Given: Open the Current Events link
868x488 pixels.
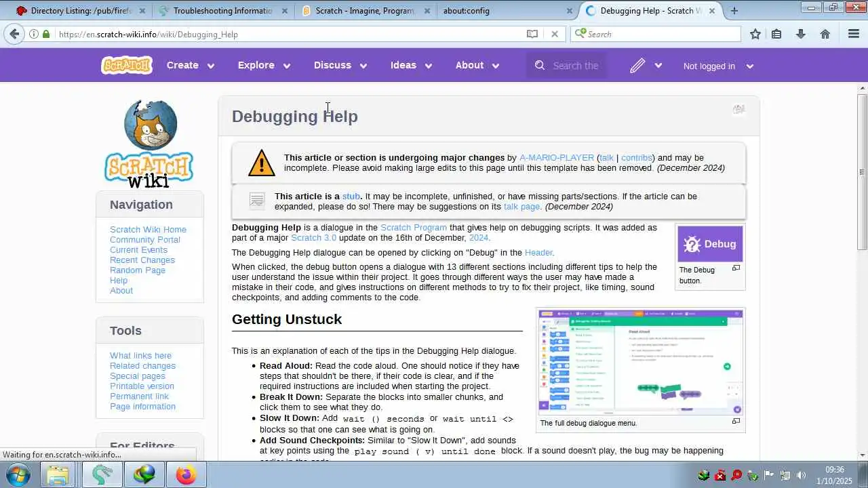Looking at the screenshot, I should click(x=138, y=249).
